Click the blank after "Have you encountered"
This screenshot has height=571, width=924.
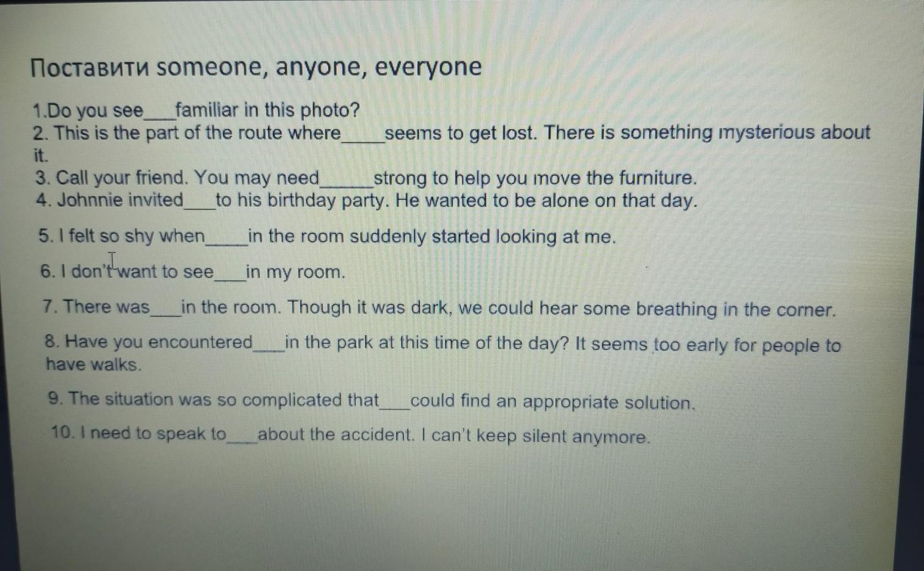pyautogui.click(x=269, y=344)
